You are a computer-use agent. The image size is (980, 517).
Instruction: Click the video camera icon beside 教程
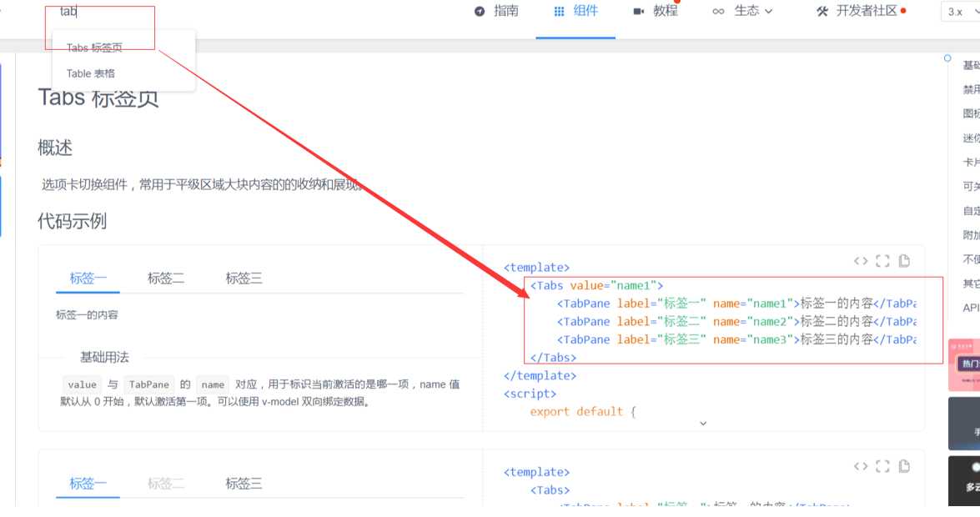pyautogui.click(x=638, y=11)
